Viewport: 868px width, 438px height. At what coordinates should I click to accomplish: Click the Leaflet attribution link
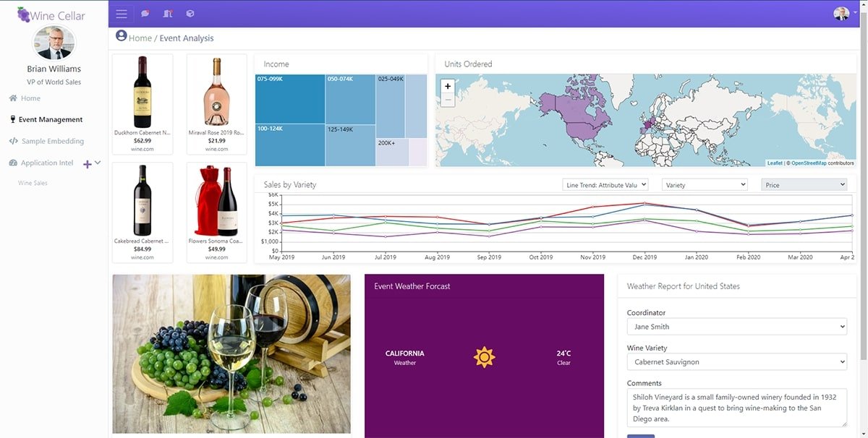click(x=775, y=163)
